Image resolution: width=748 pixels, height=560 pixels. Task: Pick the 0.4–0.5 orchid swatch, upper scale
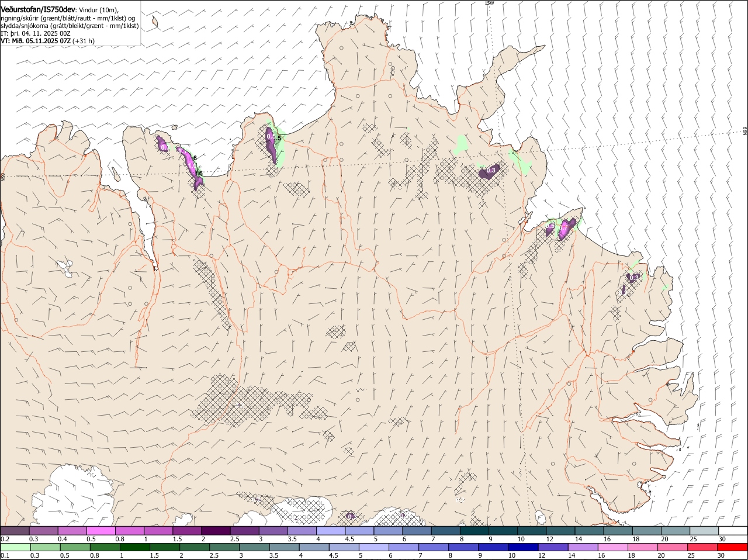72,531
